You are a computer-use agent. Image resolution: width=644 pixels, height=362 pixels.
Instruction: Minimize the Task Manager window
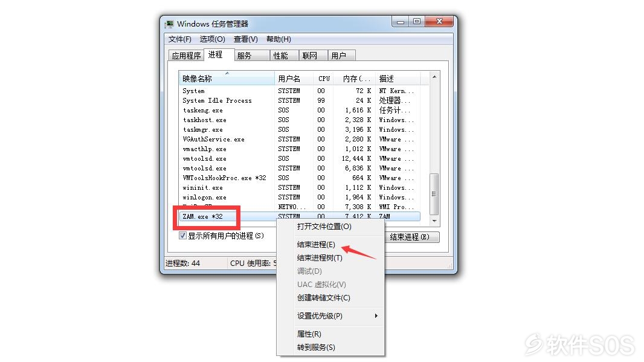click(401, 21)
